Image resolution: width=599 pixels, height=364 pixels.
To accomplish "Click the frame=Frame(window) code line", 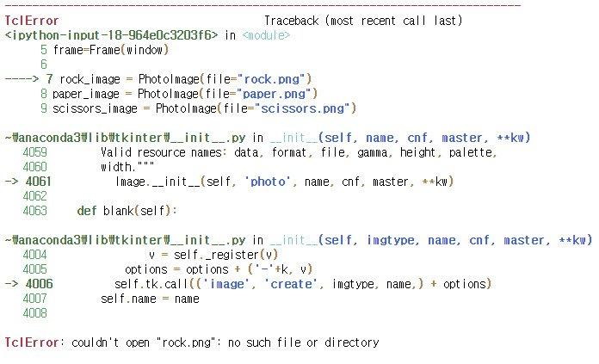I will click(x=111, y=50).
